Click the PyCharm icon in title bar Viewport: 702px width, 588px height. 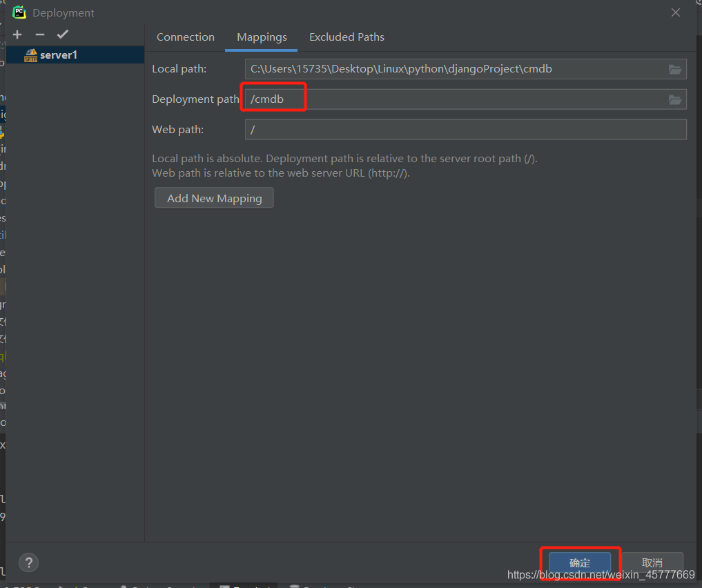coord(19,12)
